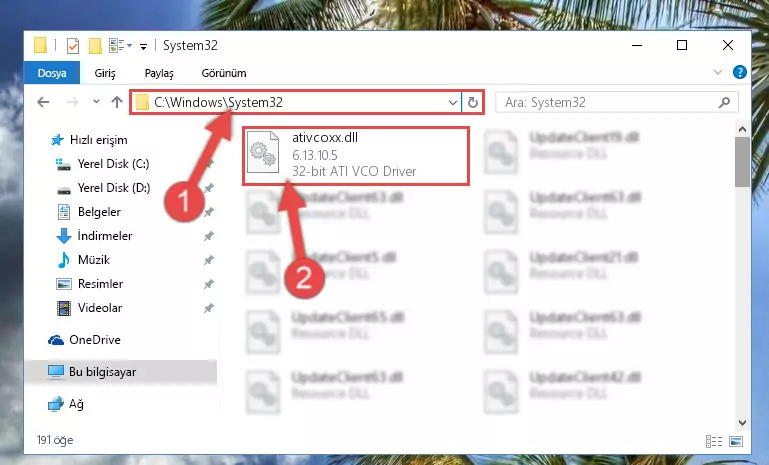Image resolution: width=769 pixels, height=465 pixels.
Task: Click pin icon next to İndirmeler
Action: pos(208,236)
